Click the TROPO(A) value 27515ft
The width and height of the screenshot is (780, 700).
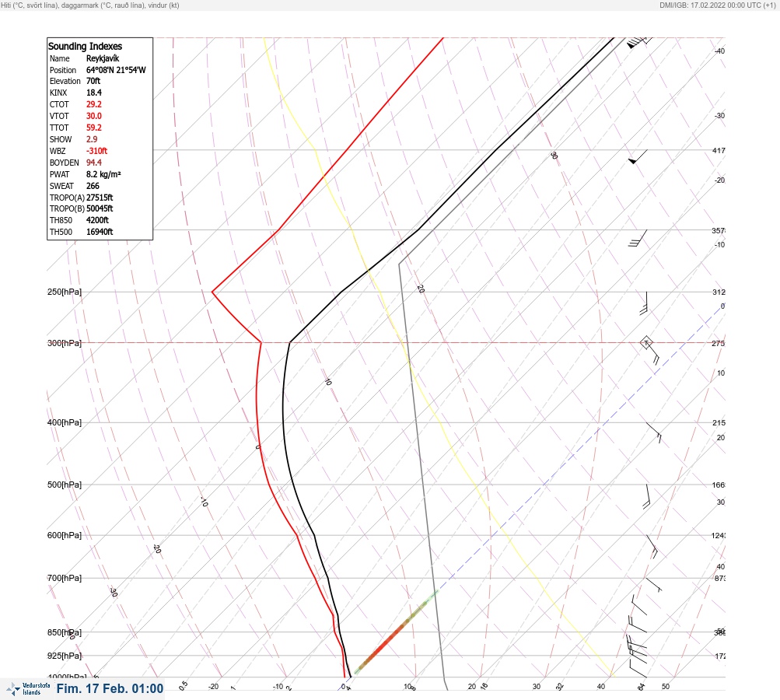(x=100, y=198)
